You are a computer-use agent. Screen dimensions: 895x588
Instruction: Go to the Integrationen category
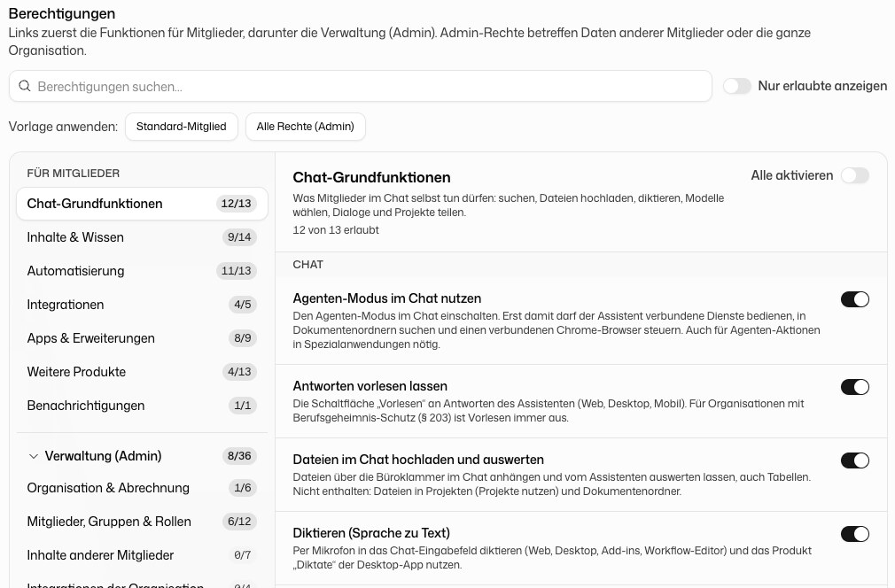pos(142,305)
